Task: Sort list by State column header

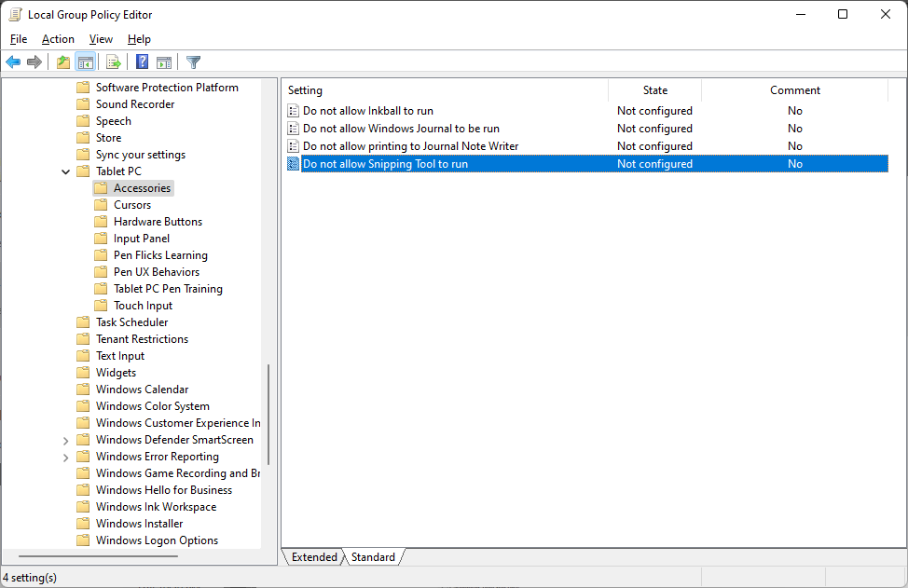Action: [x=654, y=90]
